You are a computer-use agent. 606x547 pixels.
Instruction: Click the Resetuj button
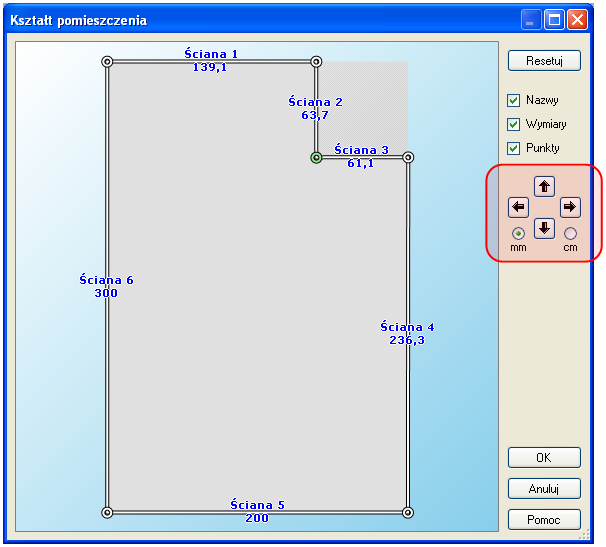[x=544, y=61]
